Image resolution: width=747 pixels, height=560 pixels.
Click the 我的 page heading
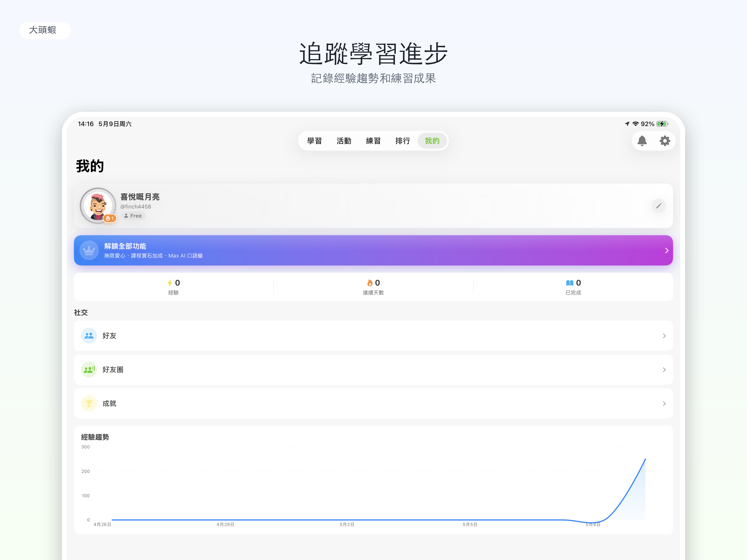tap(90, 166)
